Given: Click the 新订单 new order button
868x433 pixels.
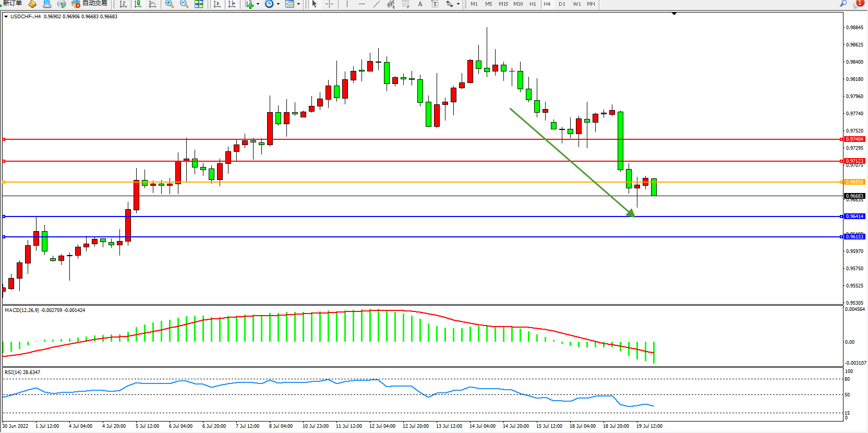Looking at the screenshot, I should [13, 4].
